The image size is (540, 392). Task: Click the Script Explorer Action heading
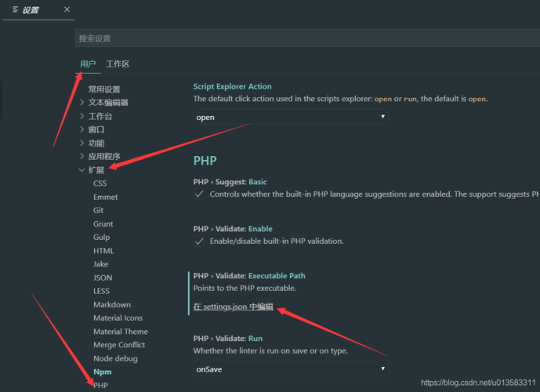point(232,86)
